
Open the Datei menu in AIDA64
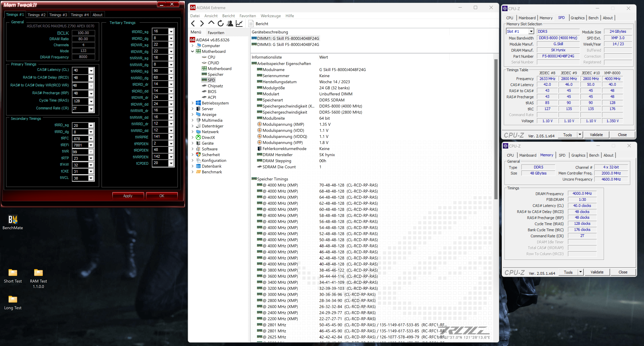coord(195,16)
